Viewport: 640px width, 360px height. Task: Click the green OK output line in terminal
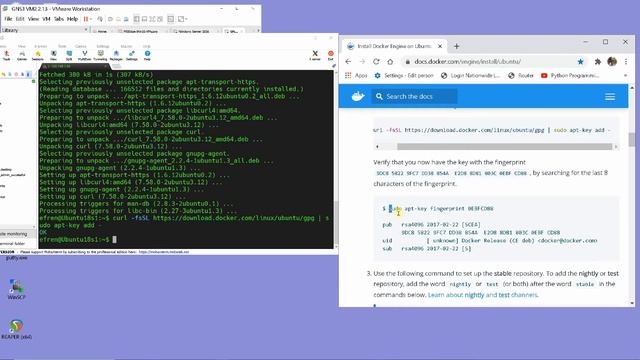point(43,232)
